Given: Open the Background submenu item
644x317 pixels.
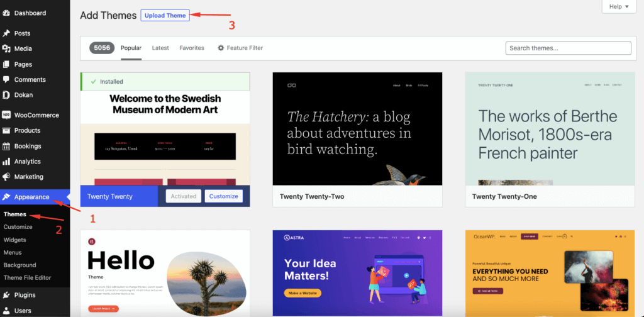Looking at the screenshot, I should (19, 265).
